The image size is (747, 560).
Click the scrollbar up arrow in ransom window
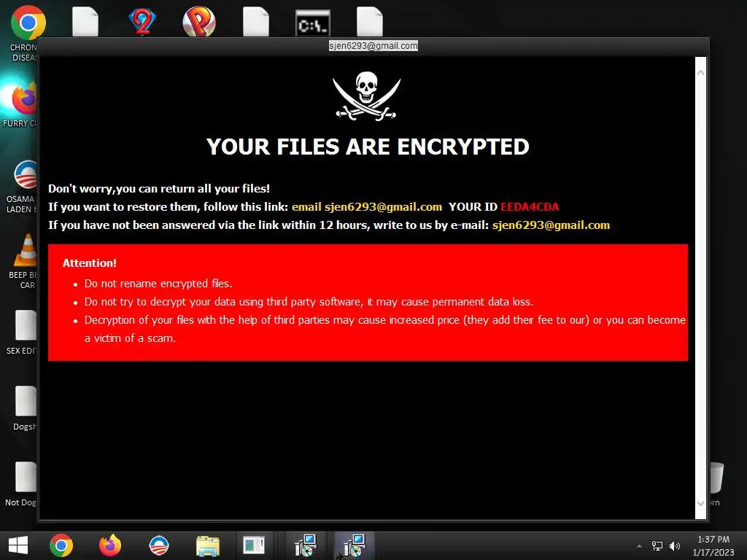coord(701,72)
